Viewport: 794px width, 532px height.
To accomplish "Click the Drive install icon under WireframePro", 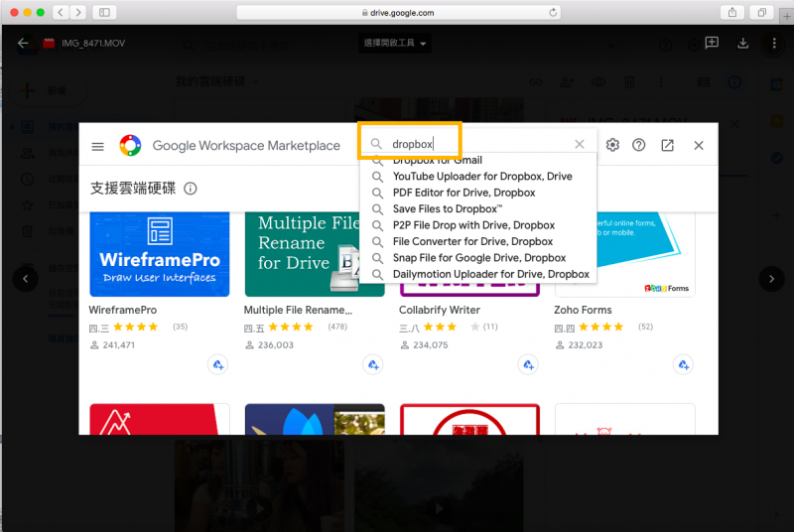I will coord(217,364).
